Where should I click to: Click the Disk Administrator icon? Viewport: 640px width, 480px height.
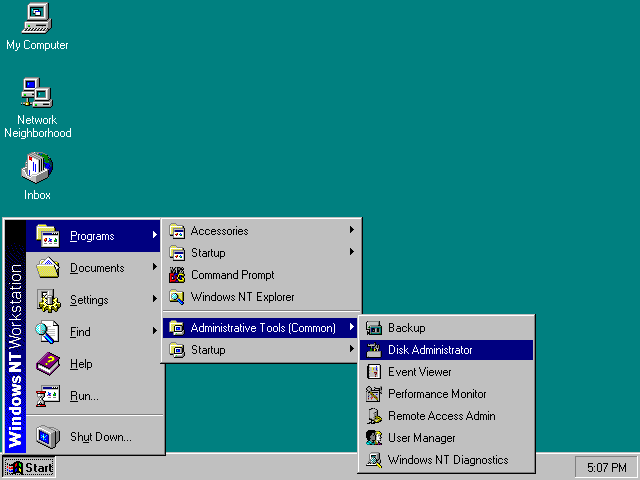click(373, 350)
